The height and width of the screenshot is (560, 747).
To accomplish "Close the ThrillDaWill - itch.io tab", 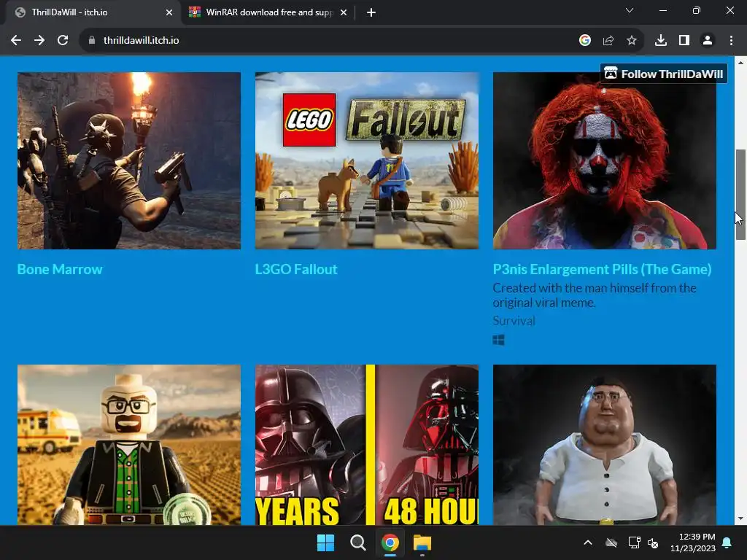I will (169, 12).
